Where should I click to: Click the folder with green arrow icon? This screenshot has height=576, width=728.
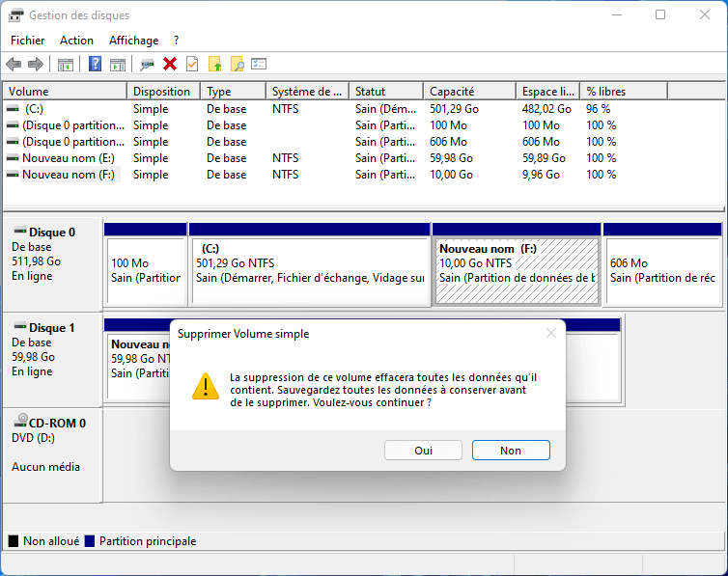coord(215,64)
